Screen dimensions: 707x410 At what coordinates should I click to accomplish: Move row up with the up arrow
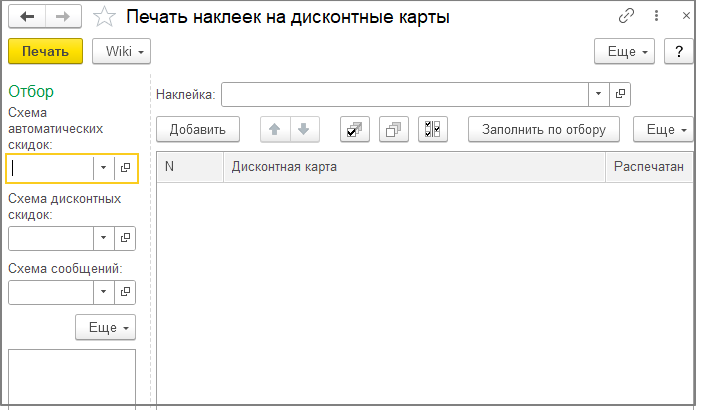click(x=275, y=129)
